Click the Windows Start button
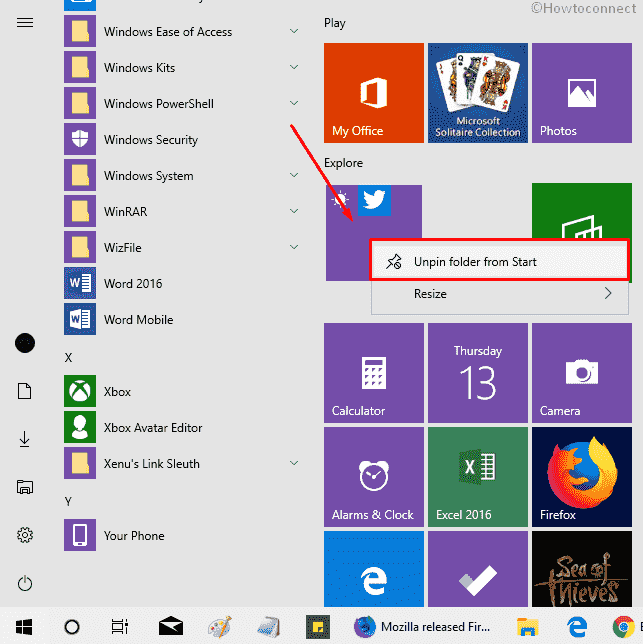The image size is (643, 644). [x=24, y=627]
